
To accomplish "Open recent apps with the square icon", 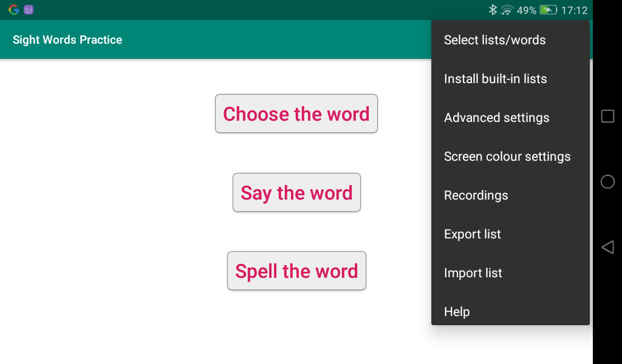I will click(607, 116).
